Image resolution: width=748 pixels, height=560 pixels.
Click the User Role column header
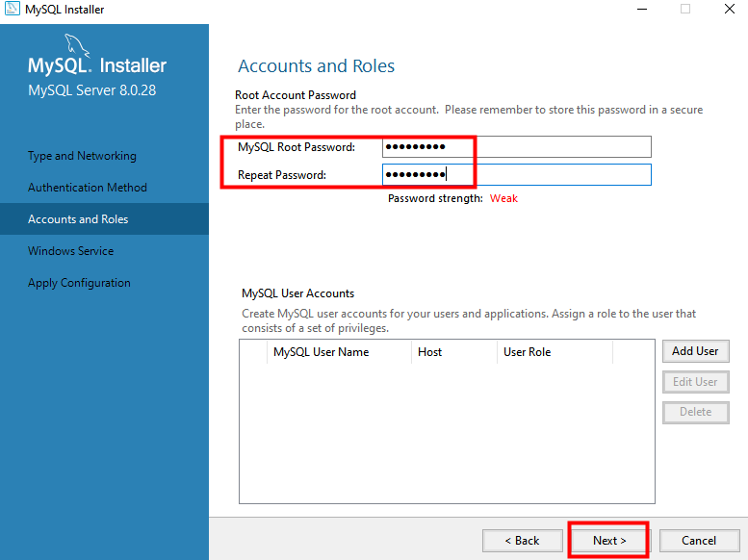[555, 352]
